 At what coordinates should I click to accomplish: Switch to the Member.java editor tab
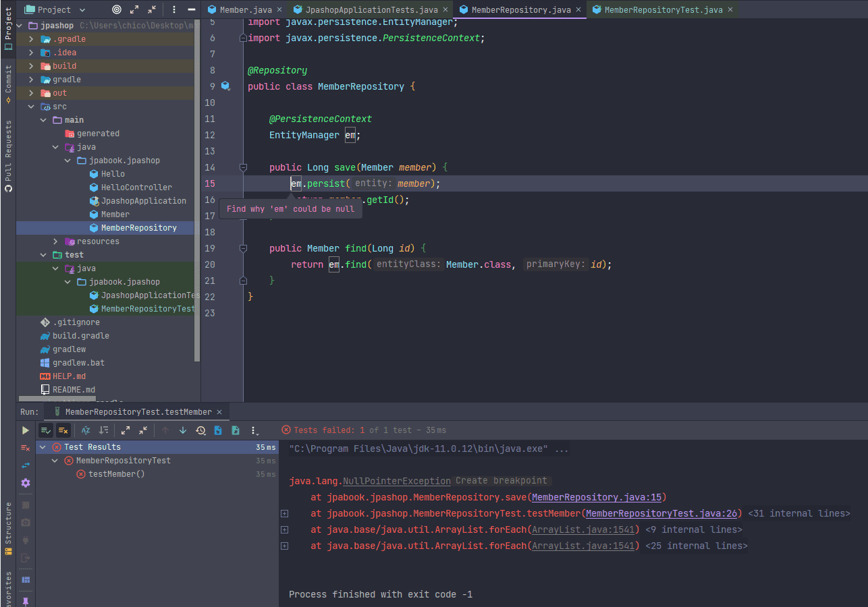244,9
